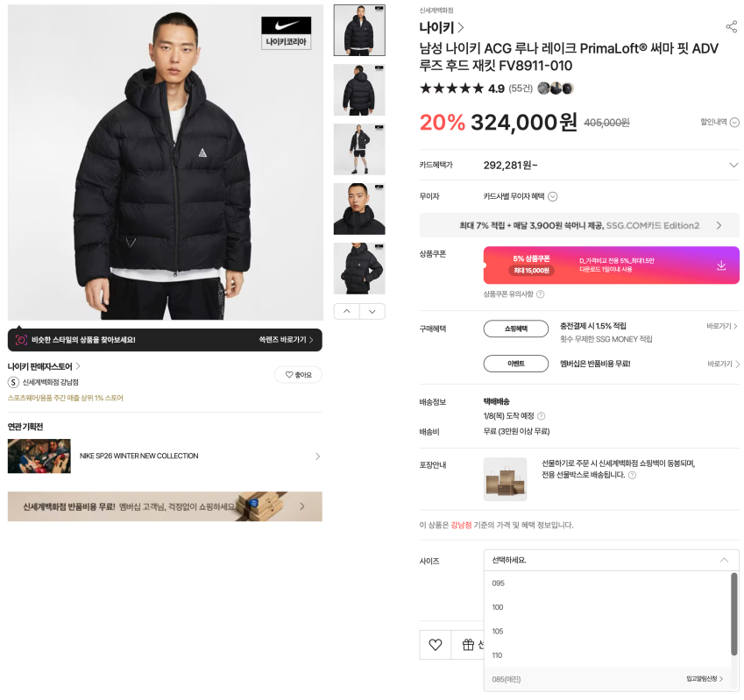Add product to wishlist with heart icon
The height and width of the screenshot is (700, 744).
pyautogui.click(x=436, y=645)
